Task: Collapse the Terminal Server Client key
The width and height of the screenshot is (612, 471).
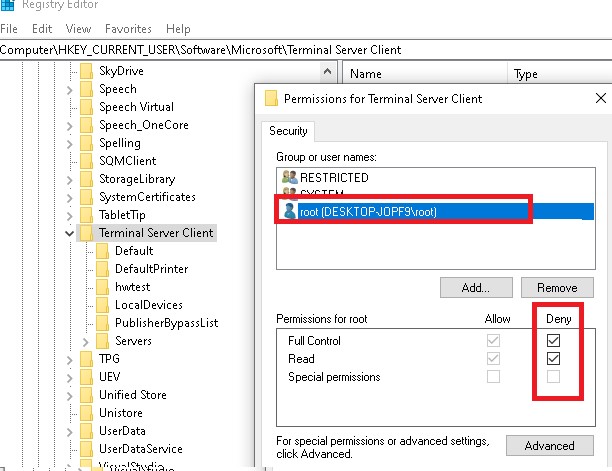Action: pos(69,233)
